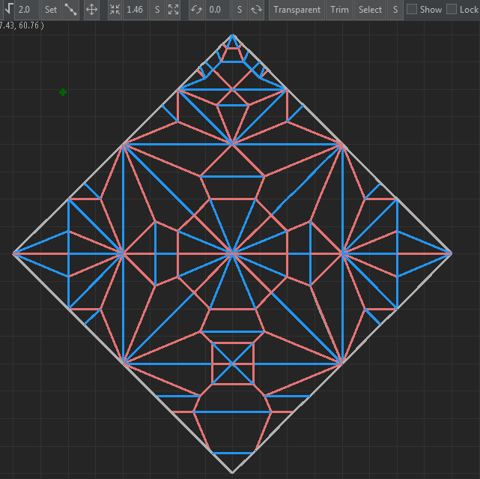Click the 2.0 ratio input field
Image resolution: width=480 pixels, height=479 pixels.
click(x=26, y=10)
